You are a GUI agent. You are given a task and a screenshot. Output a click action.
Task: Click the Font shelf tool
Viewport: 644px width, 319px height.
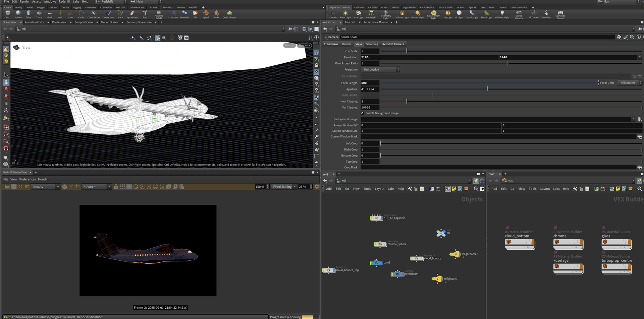coord(145,14)
